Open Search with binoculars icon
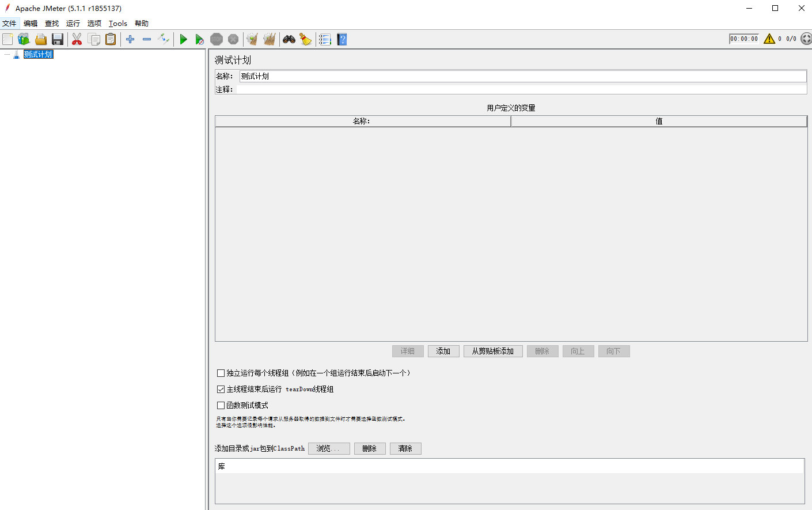 [289, 39]
